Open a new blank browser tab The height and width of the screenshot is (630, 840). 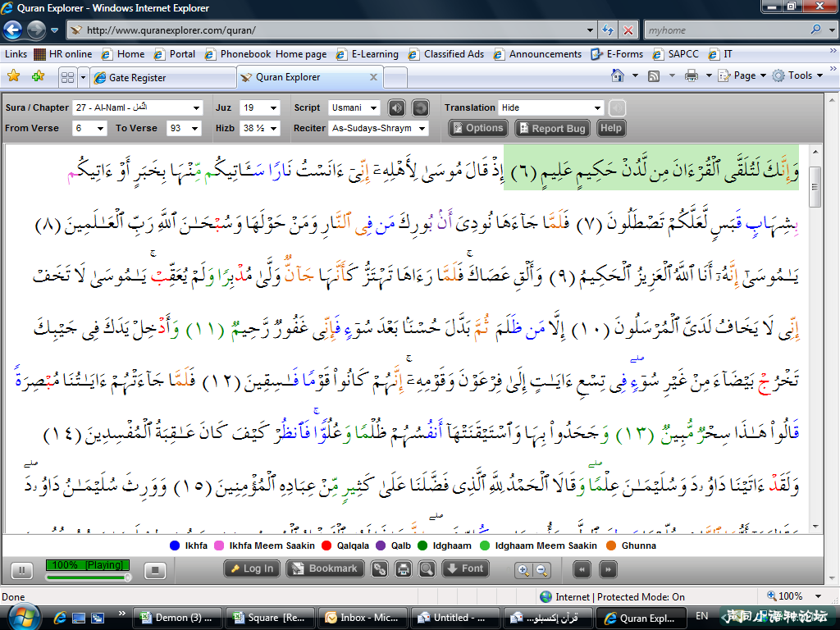[x=395, y=78]
